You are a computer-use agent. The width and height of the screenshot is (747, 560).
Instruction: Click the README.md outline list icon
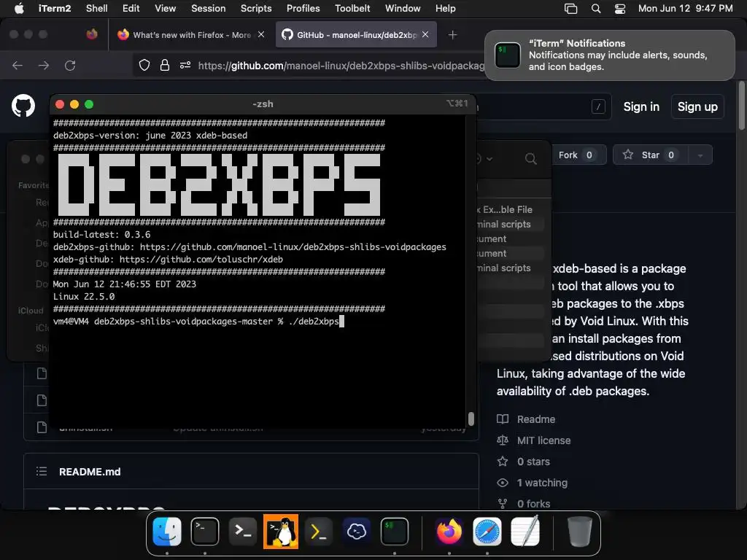pos(42,472)
